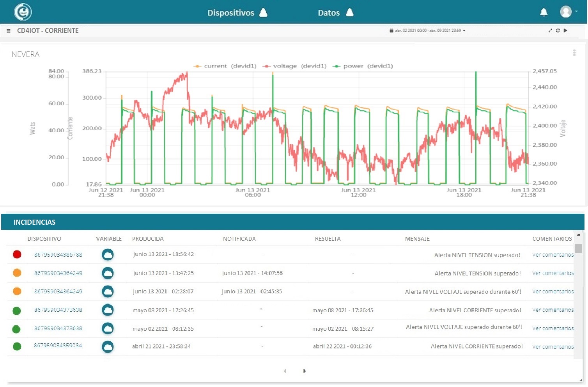Click the refresh dashboard icon

558,30
